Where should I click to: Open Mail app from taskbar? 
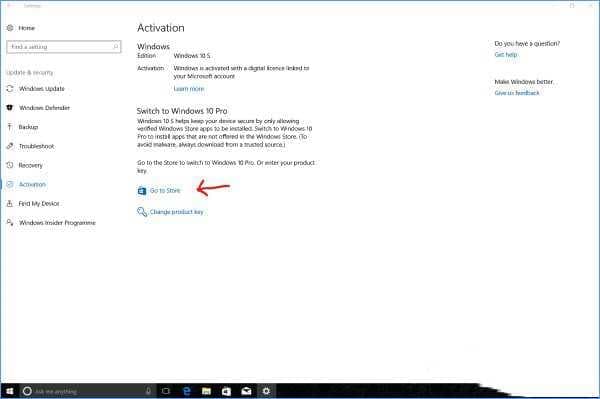246,391
